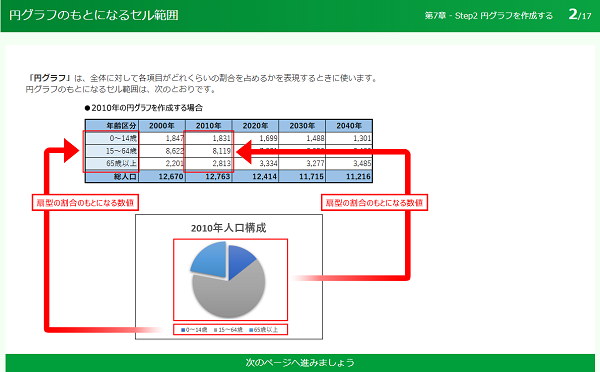Click the '65歳以上' legend marker
The width and height of the screenshot is (600, 372).
pyautogui.click(x=251, y=330)
